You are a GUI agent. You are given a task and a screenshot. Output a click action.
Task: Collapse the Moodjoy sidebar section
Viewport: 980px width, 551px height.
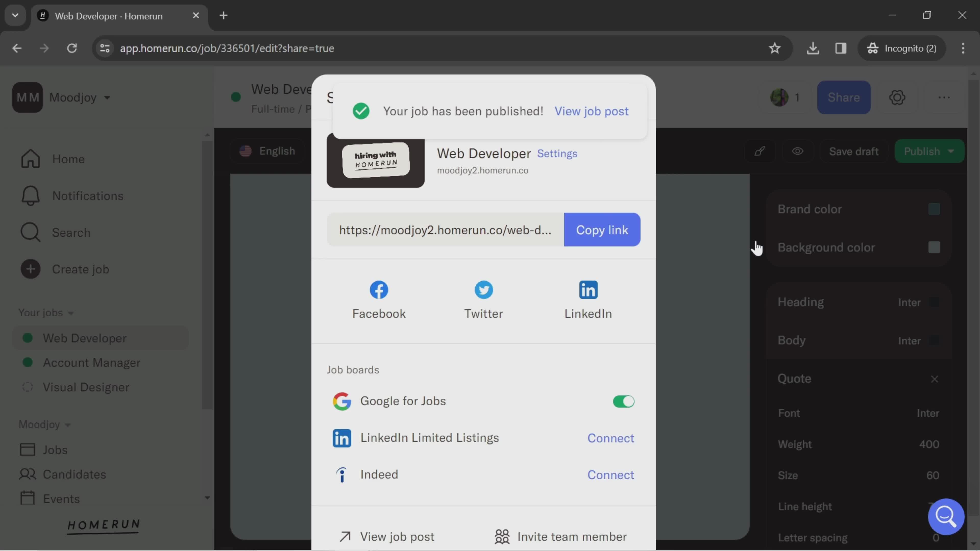tap(45, 424)
